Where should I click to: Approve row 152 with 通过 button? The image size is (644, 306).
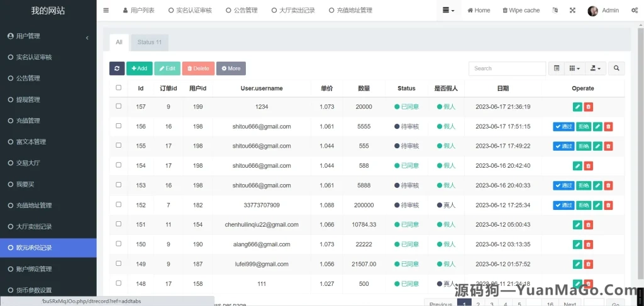563,205
